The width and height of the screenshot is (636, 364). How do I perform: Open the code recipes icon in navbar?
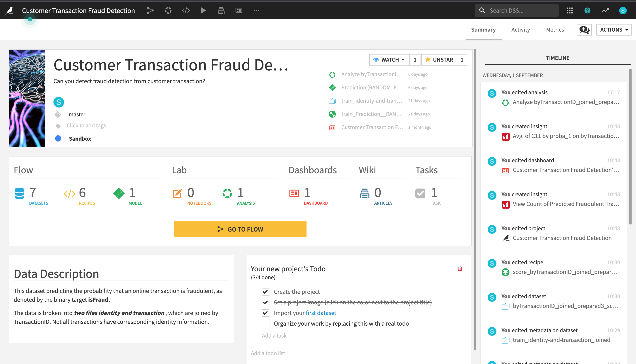[185, 11]
